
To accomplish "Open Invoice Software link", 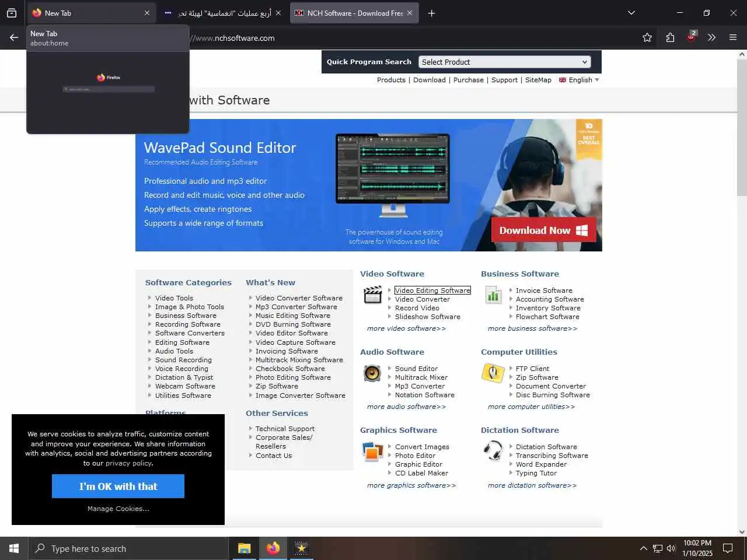I will pos(544,290).
